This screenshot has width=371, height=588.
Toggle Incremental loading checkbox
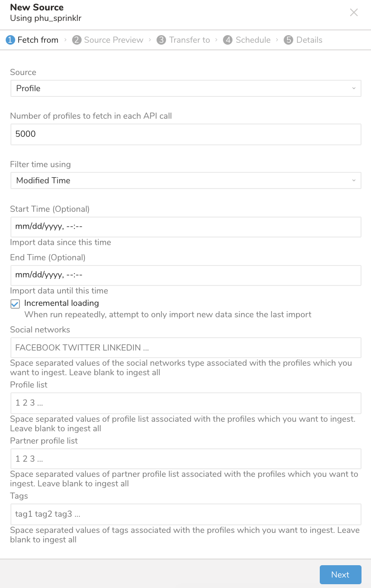click(15, 304)
